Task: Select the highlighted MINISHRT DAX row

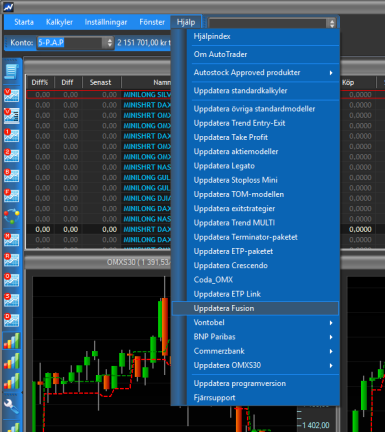Action: pyautogui.click(x=99, y=229)
